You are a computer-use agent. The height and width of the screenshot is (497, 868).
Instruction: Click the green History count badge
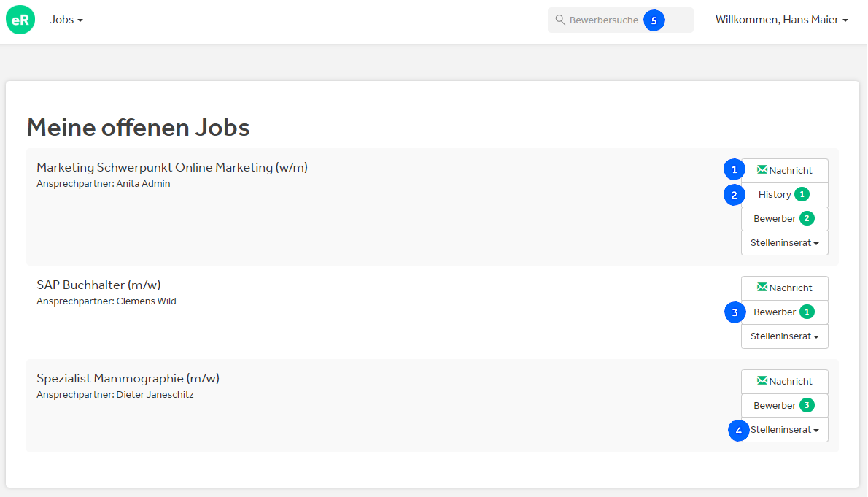pyautogui.click(x=802, y=195)
